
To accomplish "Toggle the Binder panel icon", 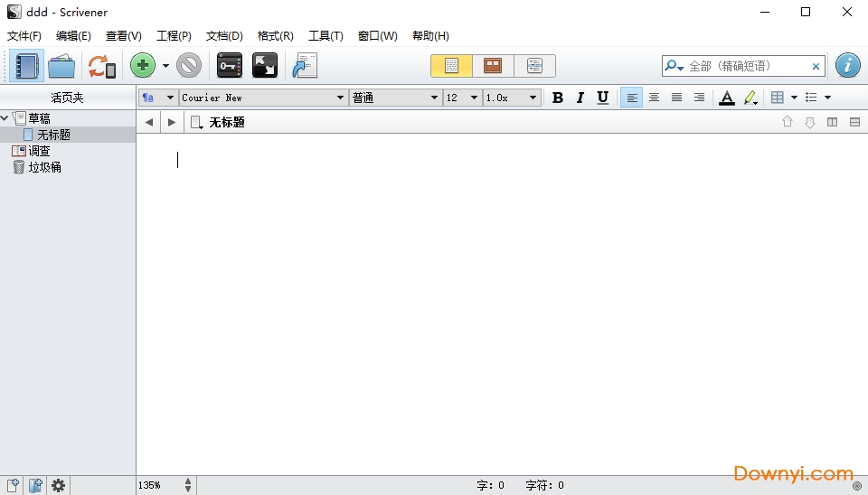I will click(27, 66).
